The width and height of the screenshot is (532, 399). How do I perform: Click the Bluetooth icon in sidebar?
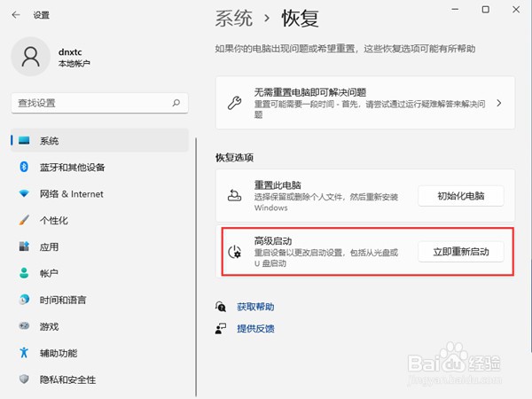[x=24, y=167]
